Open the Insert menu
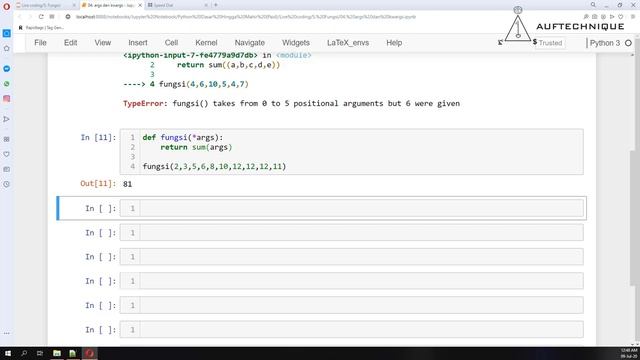The height and width of the screenshot is (360, 640). [x=138, y=43]
